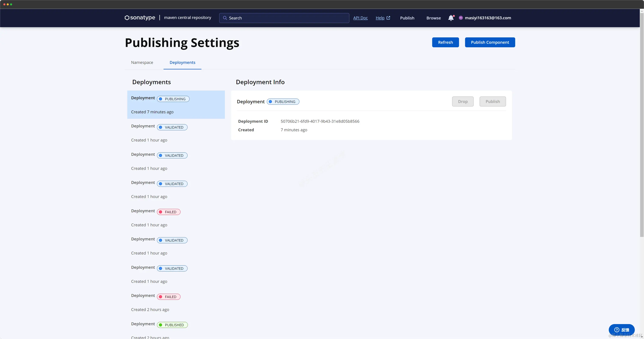Screen dimensions: 644x339
Task: Select the Deployments tab
Action: [182, 63]
